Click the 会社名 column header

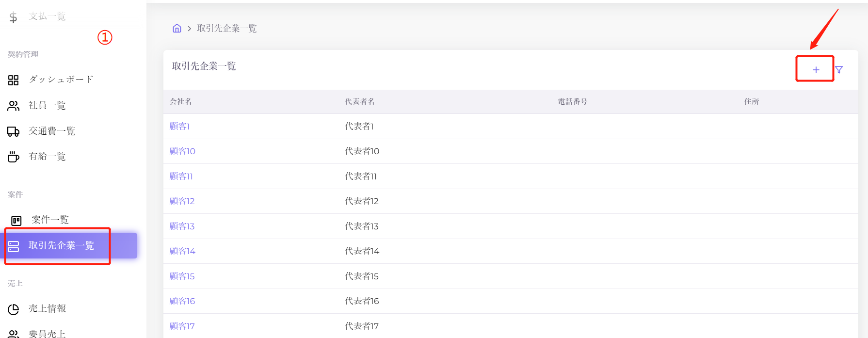tap(181, 102)
